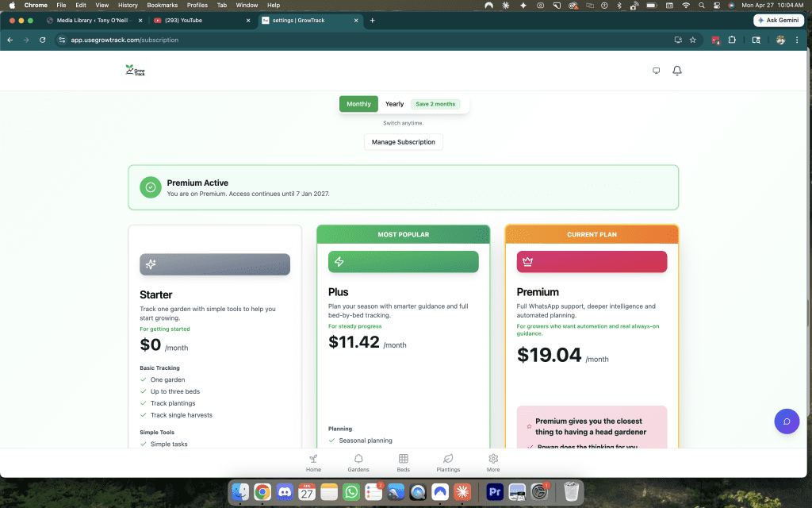Click the crown icon on the Premium card

527,262
